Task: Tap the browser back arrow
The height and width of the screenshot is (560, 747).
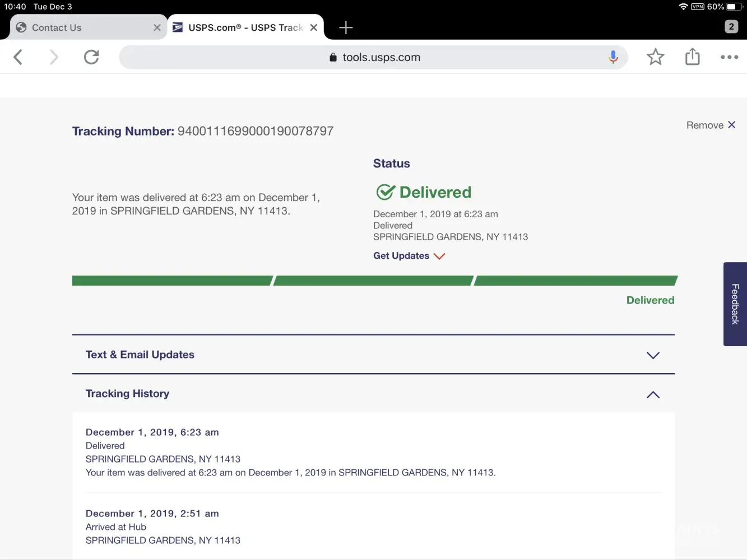Action: (18, 57)
